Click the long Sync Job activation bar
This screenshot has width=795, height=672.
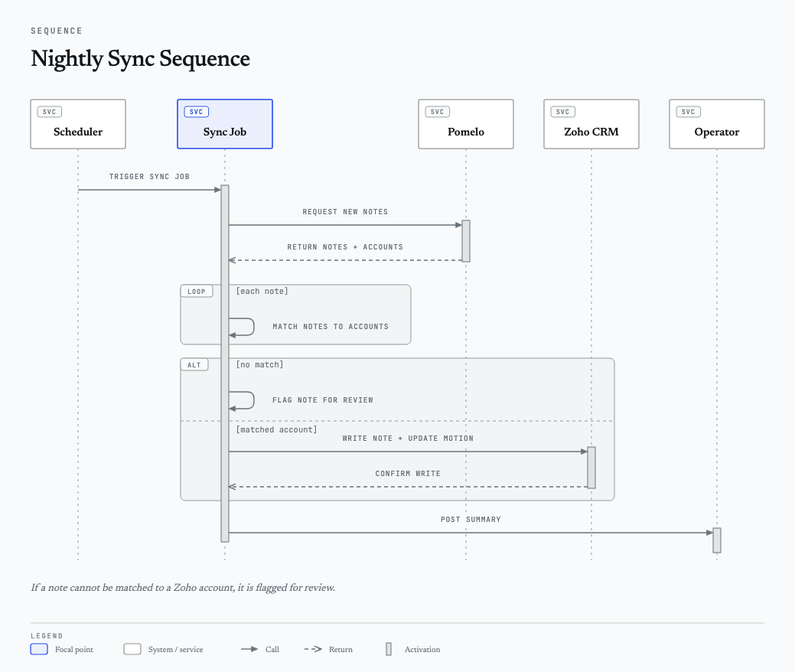pyautogui.click(x=225, y=363)
